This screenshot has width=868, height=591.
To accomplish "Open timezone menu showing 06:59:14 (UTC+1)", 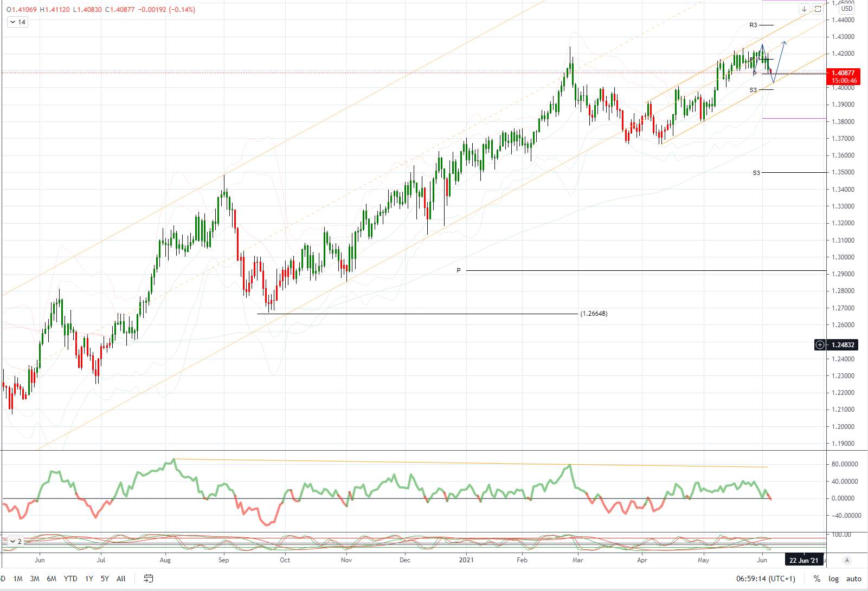I will (766, 579).
